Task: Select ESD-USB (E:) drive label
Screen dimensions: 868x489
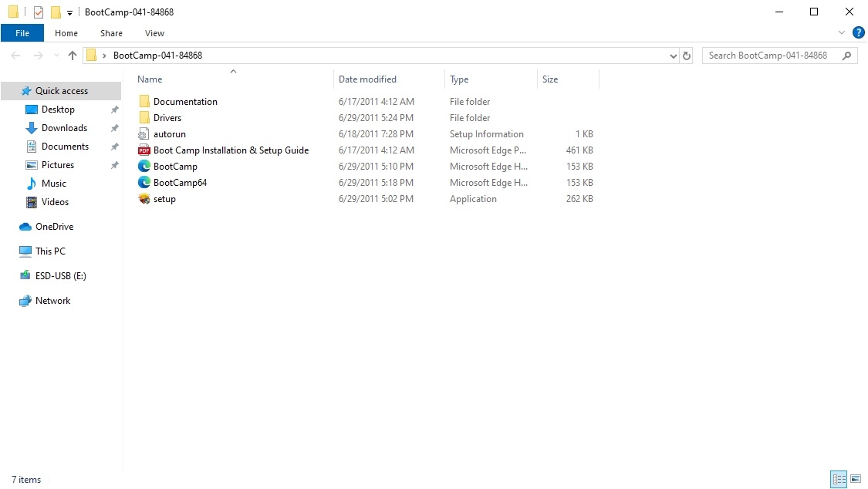Action: (61, 275)
